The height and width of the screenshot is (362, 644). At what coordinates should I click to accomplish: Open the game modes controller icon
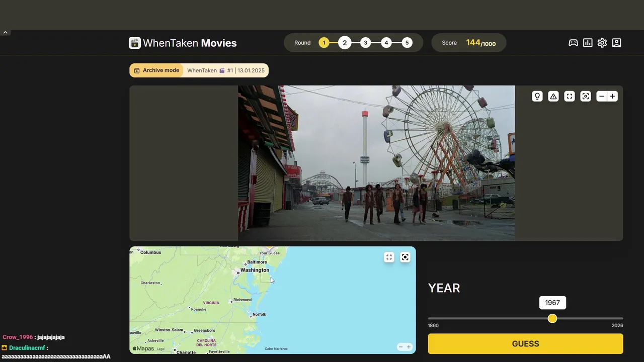573,43
